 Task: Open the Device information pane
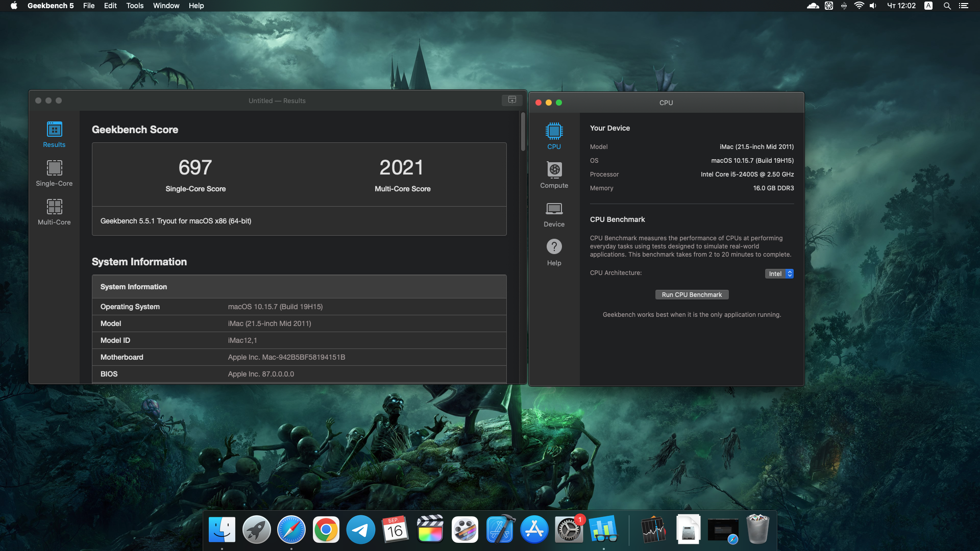tap(554, 214)
